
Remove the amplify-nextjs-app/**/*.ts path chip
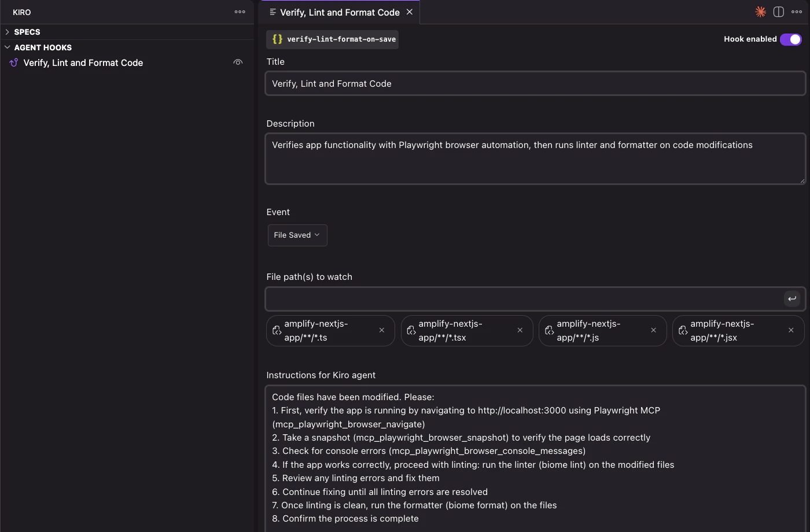pos(382,330)
